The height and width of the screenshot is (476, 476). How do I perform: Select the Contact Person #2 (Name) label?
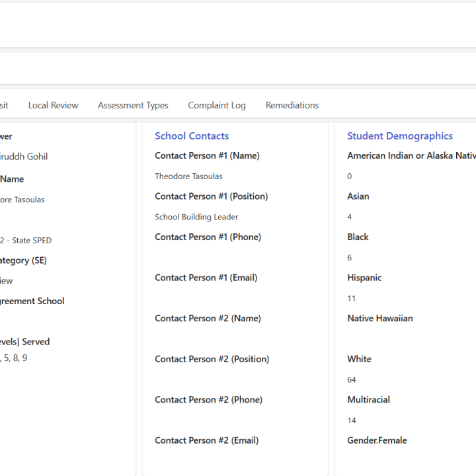point(208,319)
